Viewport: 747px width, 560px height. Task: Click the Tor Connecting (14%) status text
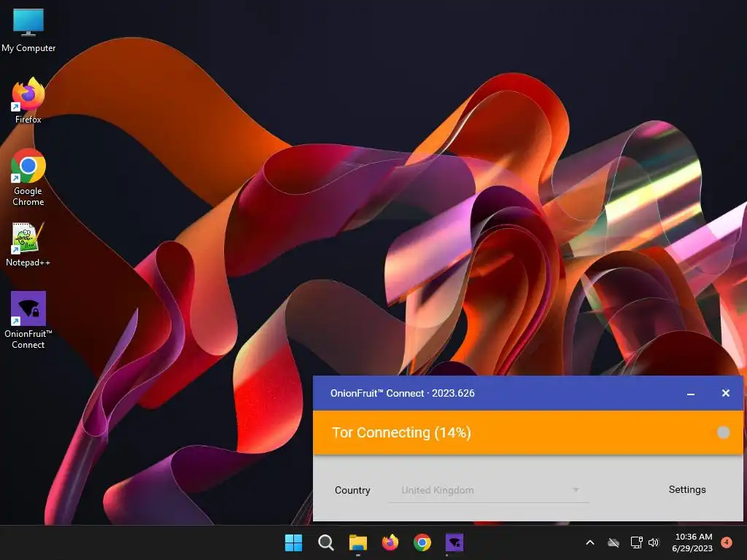pyautogui.click(x=402, y=432)
